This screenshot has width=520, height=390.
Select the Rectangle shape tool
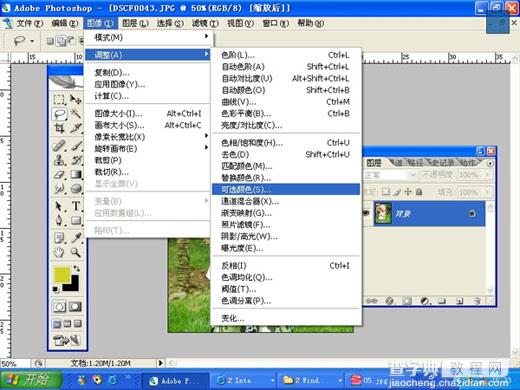pos(76,220)
